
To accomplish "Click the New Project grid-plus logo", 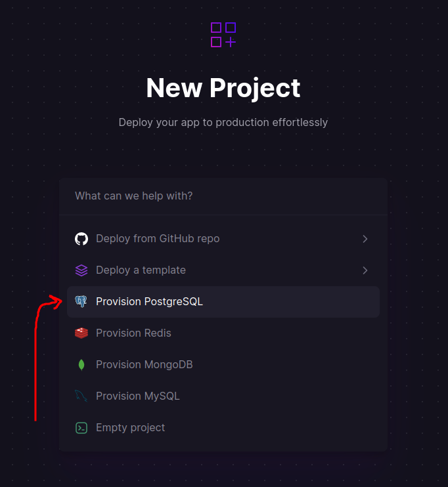I will point(223,35).
